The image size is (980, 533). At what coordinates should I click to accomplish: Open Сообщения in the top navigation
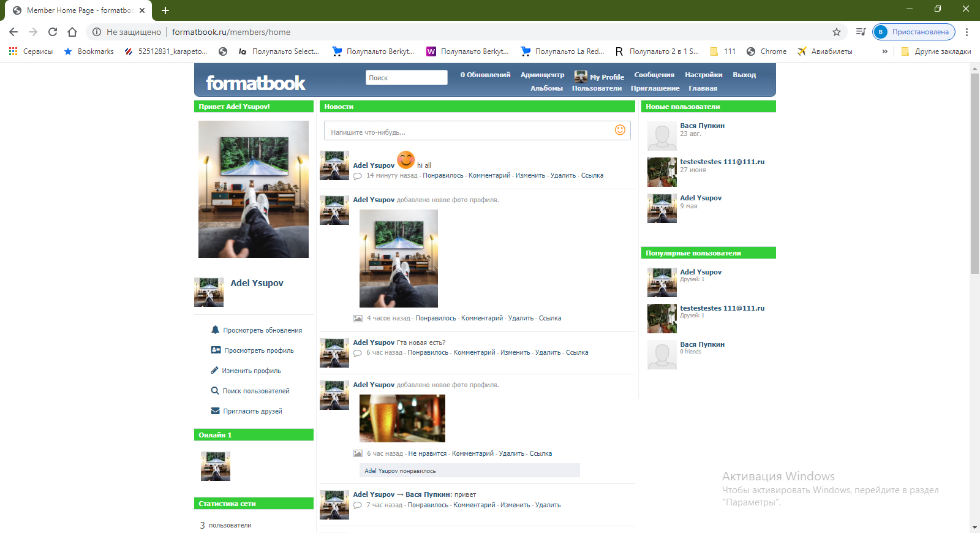click(654, 75)
